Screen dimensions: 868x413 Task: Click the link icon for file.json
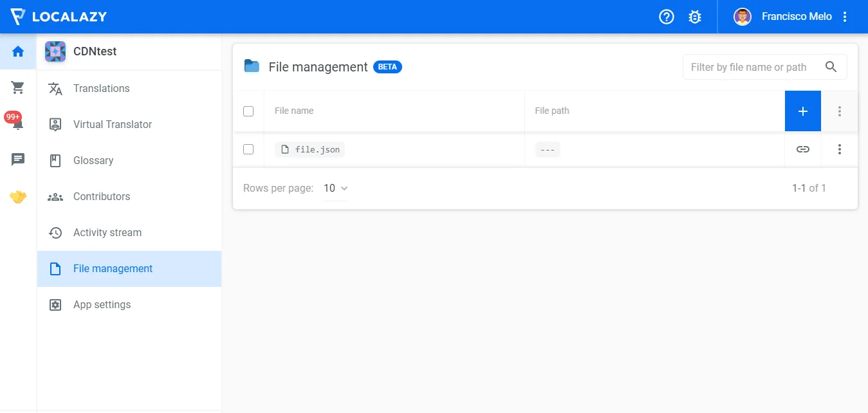(x=802, y=149)
